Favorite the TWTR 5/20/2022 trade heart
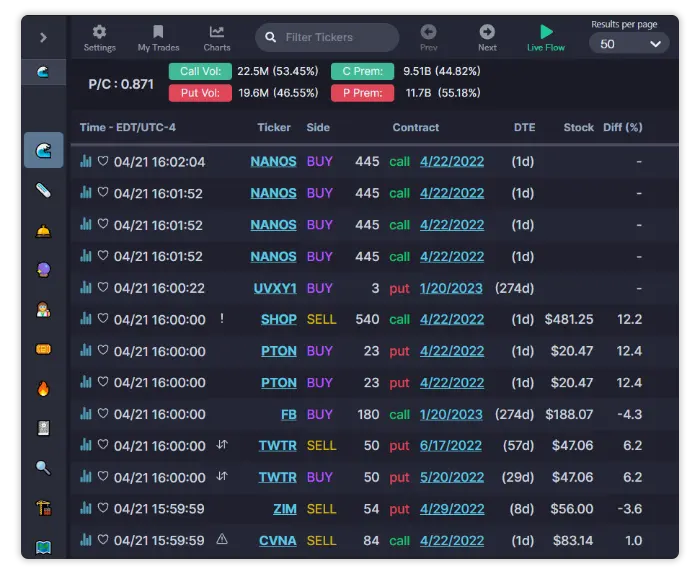700x574 pixels. 103,476
